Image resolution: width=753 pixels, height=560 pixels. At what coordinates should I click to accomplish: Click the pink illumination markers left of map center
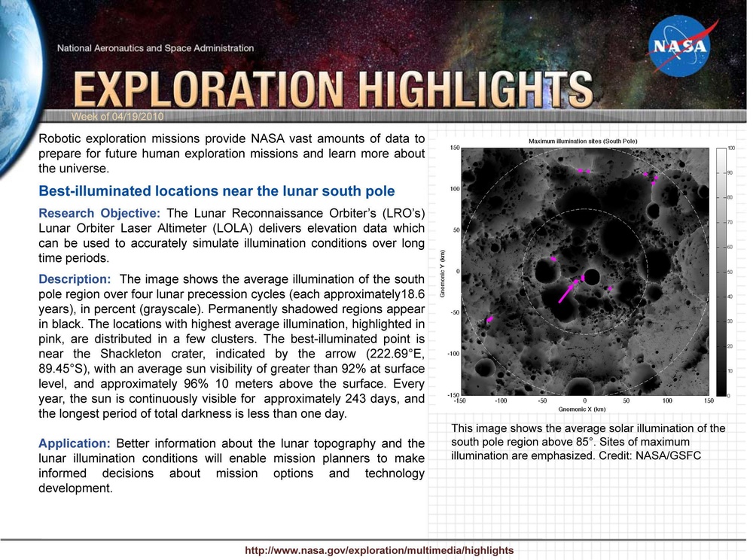click(555, 260)
